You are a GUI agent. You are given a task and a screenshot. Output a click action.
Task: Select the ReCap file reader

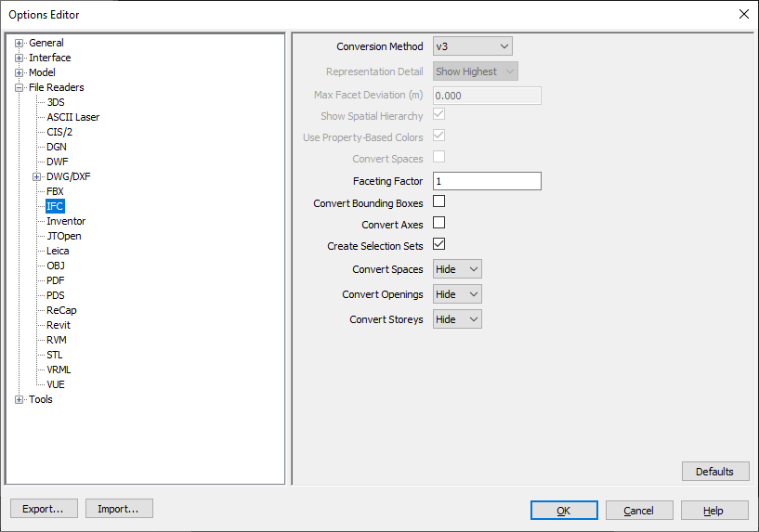tap(61, 310)
